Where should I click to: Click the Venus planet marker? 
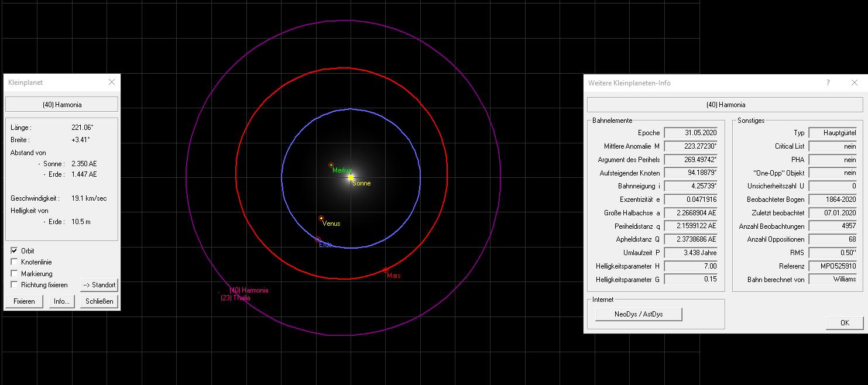[321, 218]
